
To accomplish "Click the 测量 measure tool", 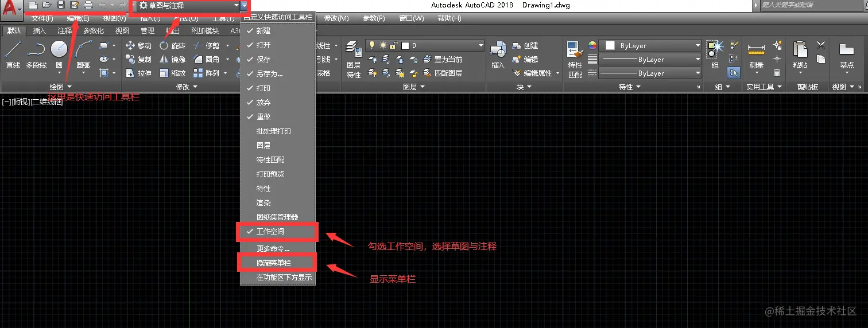I will coord(757,56).
